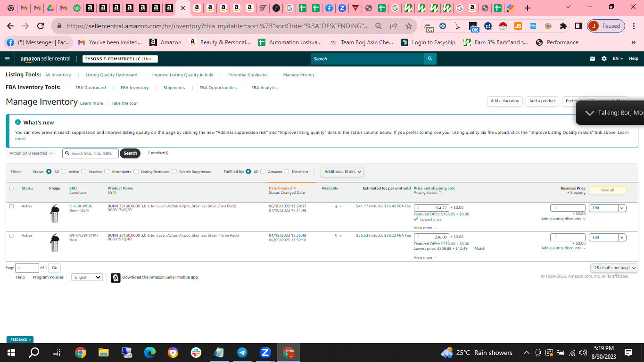Select the Status All radio button
The image size is (644, 362).
point(49,172)
